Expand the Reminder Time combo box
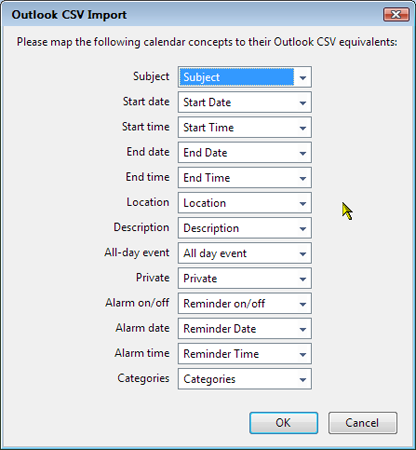Viewport: 416px width, 450px height. click(x=245, y=354)
